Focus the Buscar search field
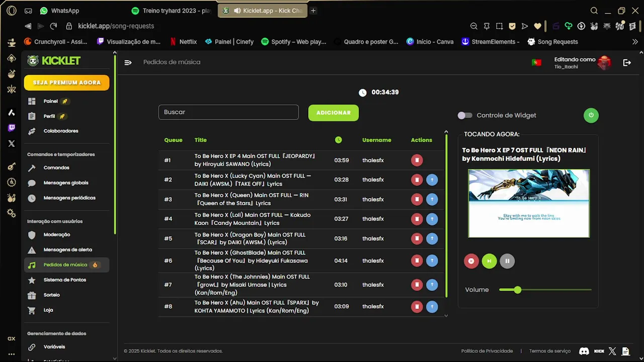Image resolution: width=644 pixels, height=362 pixels. 228,112
